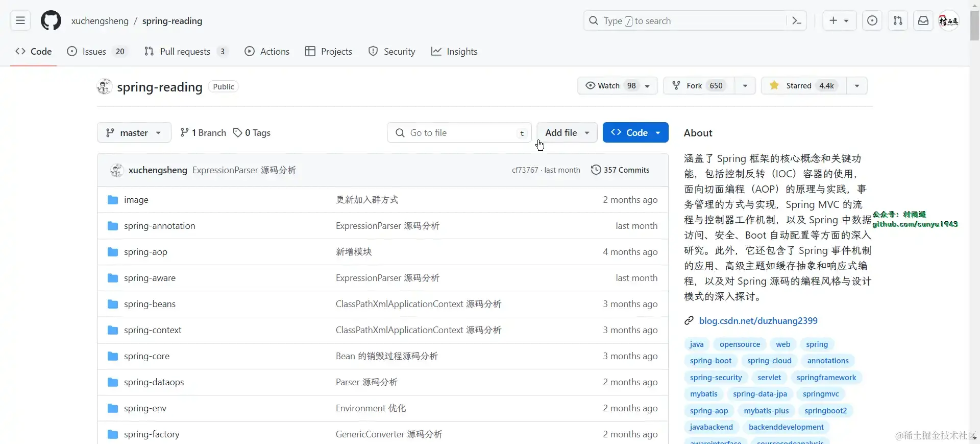Click the folder icon for spring-env
Image resolution: width=980 pixels, height=444 pixels.
(x=113, y=408)
